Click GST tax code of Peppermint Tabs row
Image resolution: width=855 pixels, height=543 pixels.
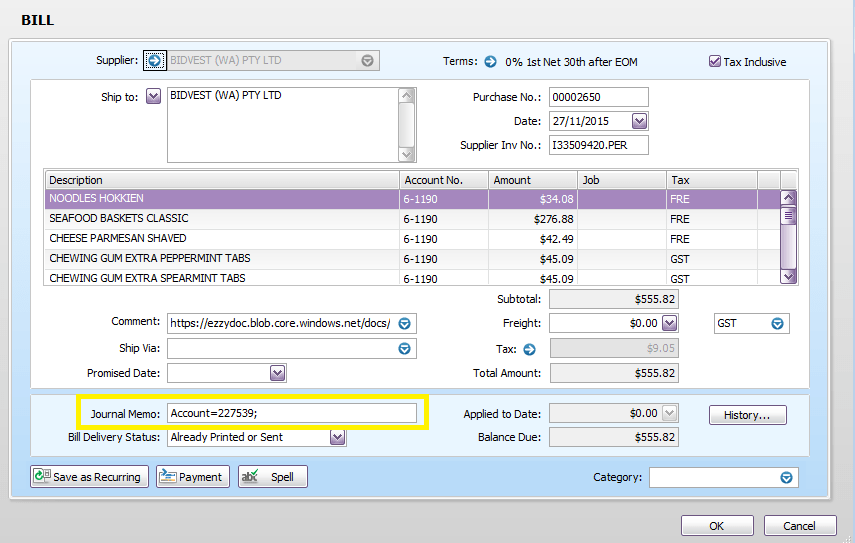[x=712, y=259]
